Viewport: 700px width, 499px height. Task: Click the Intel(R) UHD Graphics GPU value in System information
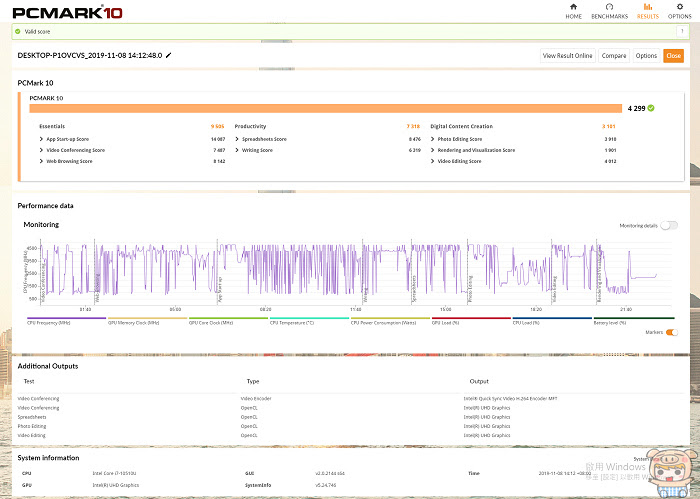click(116, 485)
